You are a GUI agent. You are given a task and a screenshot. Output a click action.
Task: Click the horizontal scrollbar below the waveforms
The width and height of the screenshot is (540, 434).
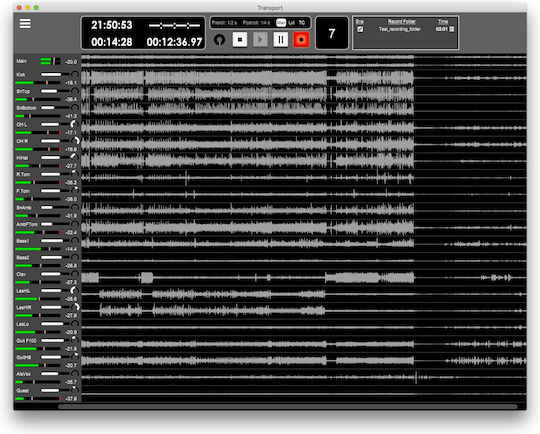click(288, 406)
